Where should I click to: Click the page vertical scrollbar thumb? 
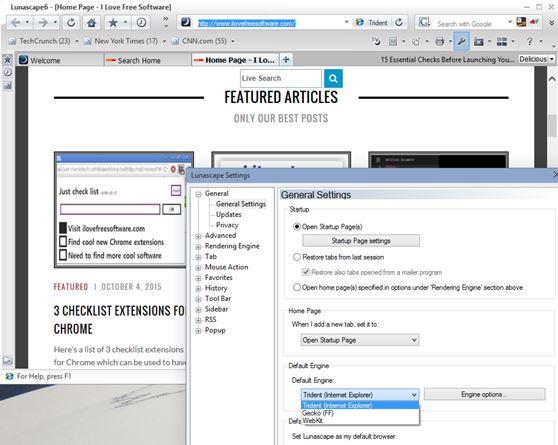coord(552,125)
